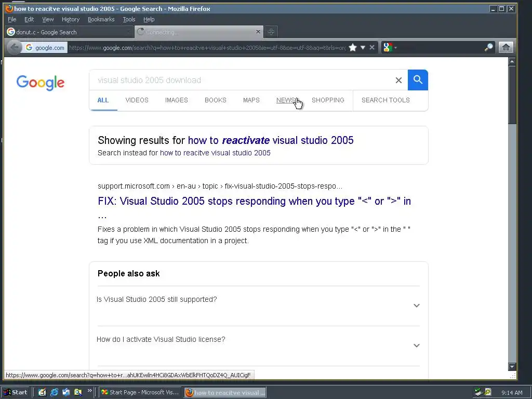Screen dimensions: 532x399
Task: Open the File menu
Action: (12, 19)
